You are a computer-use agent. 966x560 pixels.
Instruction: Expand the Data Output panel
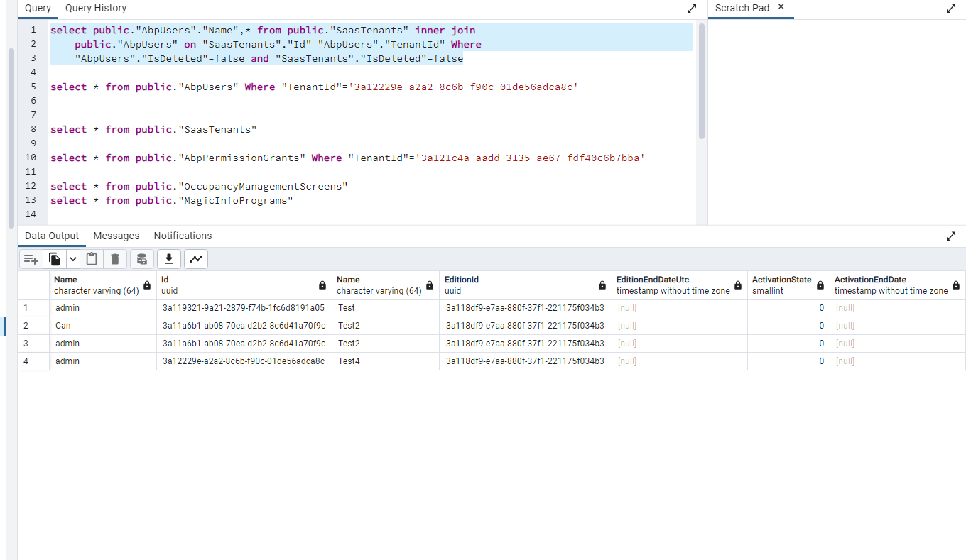[951, 236]
